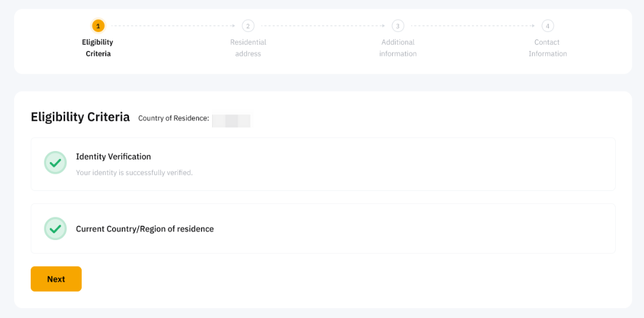Click the dashed arrow between steps 3 and 4

coord(473,26)
